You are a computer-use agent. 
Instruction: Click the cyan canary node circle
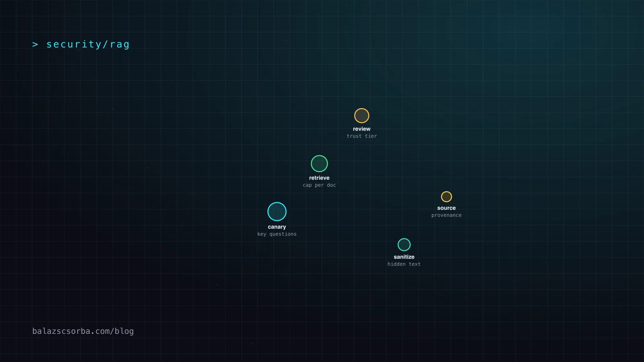pyautogui.click(x=277, y=212)
